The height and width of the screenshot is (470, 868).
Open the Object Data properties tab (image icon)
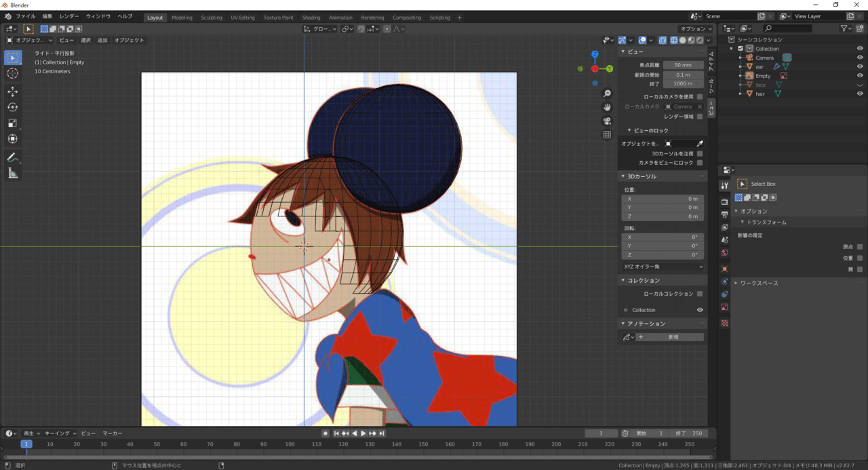724,307
